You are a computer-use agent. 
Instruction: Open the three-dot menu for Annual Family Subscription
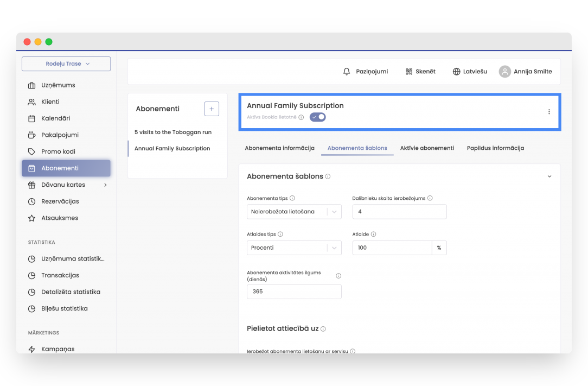tap(548, 112)
